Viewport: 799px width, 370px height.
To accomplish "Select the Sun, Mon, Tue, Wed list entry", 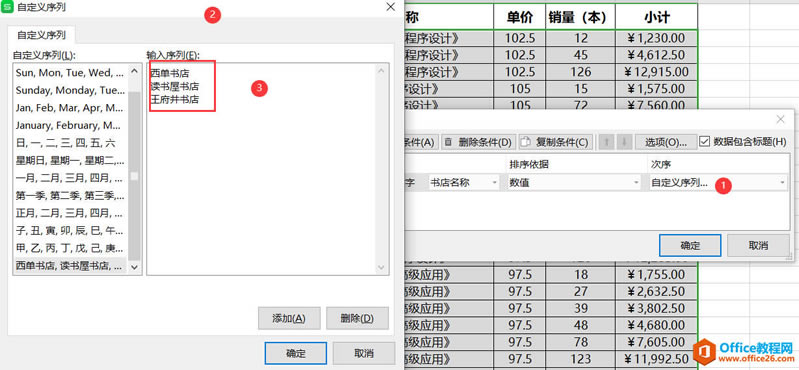I will pyautogui.click(x=71, y=73).
